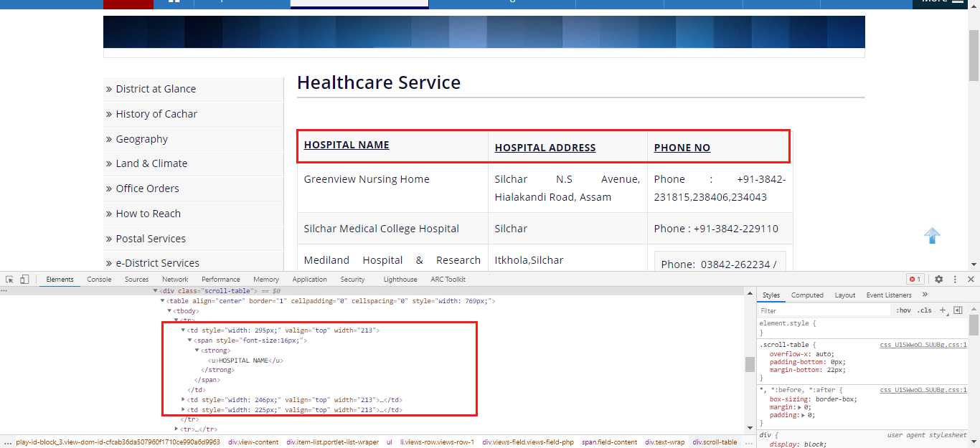980x448 pixels.
Task: Click the Elements panel scrollbar thumb
Action: tap(750, 364)
